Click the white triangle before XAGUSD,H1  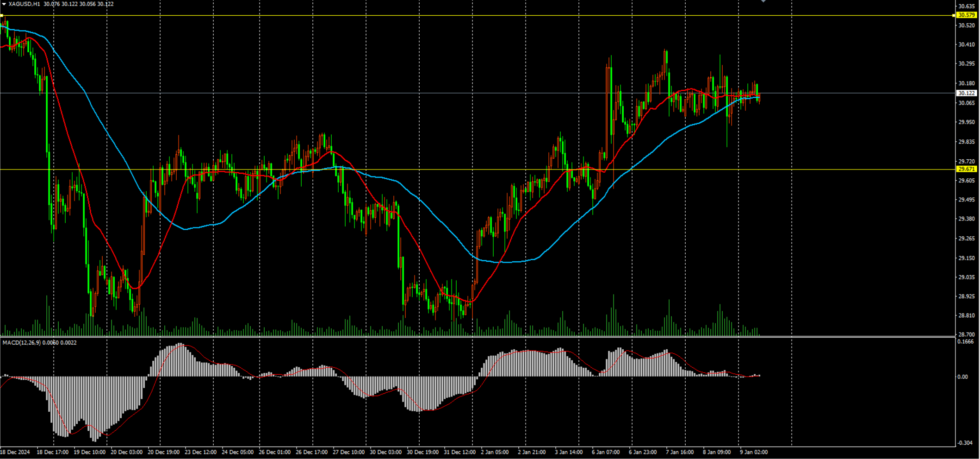click(x=4, y=4)
